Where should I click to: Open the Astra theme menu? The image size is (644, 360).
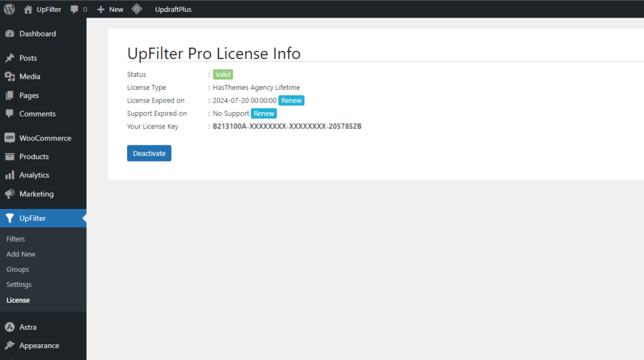coord(28,327)
